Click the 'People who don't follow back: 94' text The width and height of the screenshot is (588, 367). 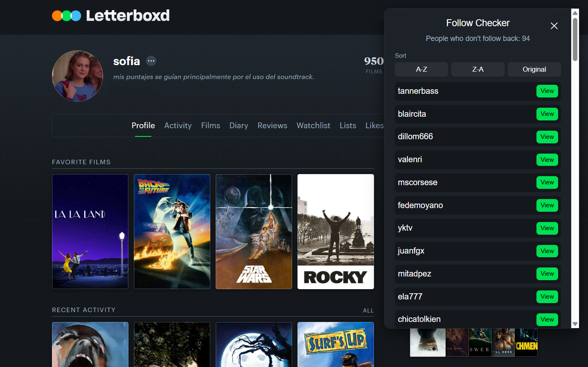(x=478, y=39)
